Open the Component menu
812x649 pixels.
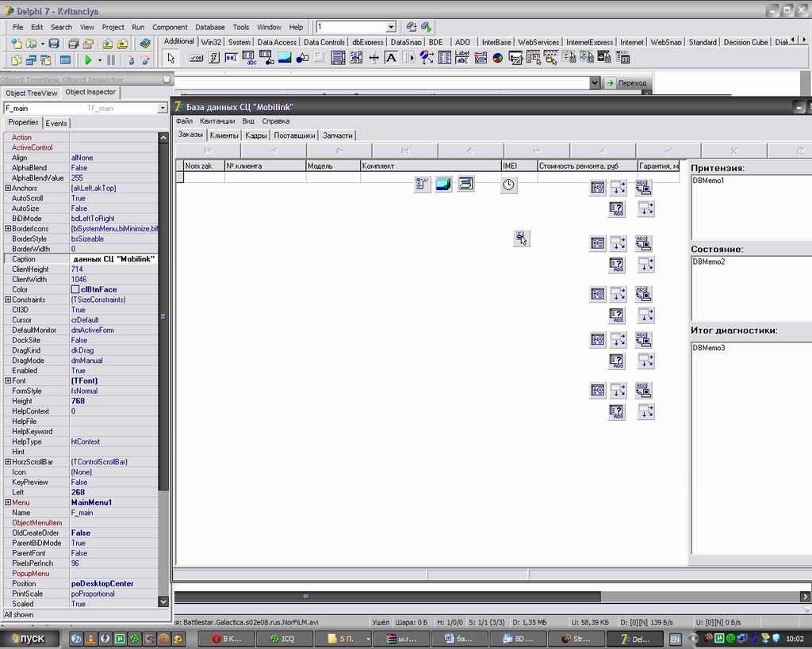(x=170, y=27)
